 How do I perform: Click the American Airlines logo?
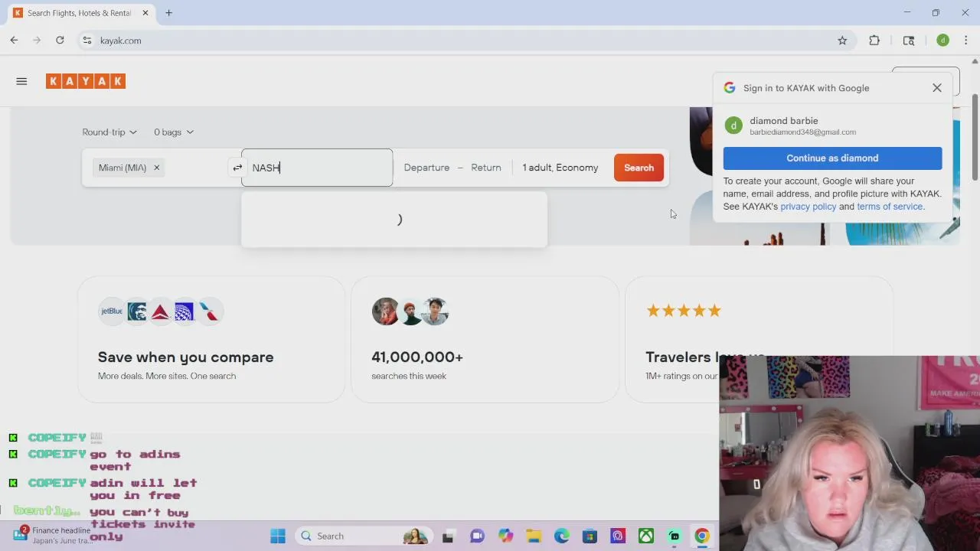[x=208, y=311]
